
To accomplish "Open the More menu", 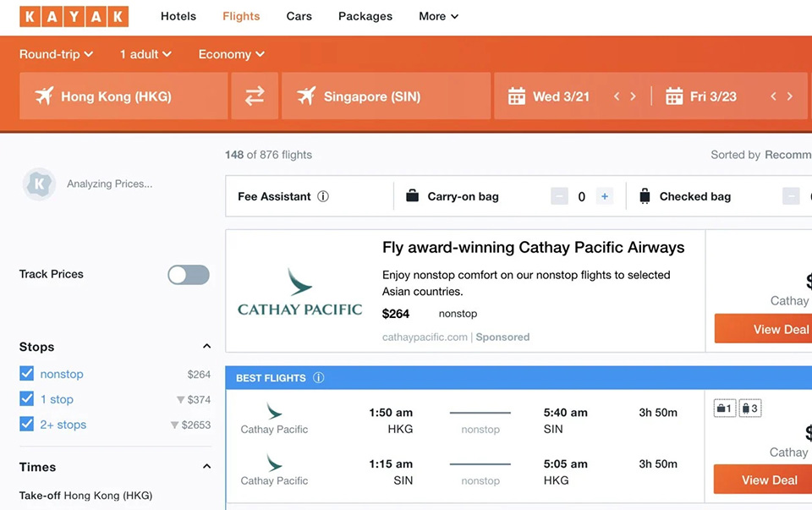I will (x=438, y=16).
